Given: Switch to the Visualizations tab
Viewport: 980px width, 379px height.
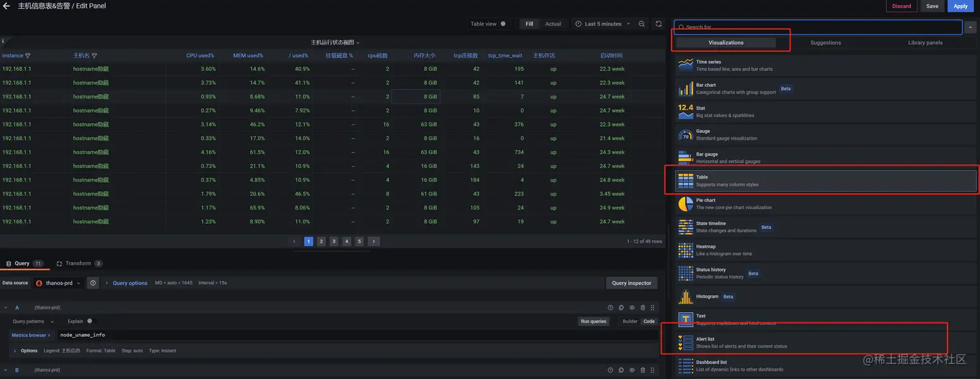Looking at the screenshot, I should pos(726,43).
